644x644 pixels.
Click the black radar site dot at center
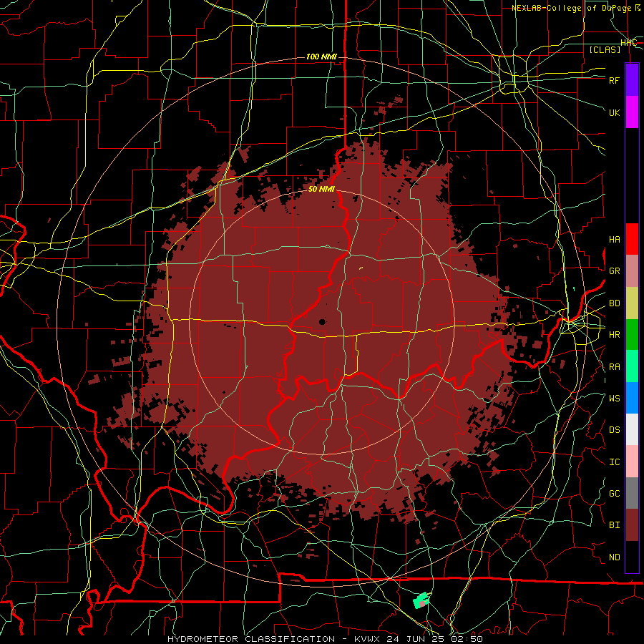[322, 321]
